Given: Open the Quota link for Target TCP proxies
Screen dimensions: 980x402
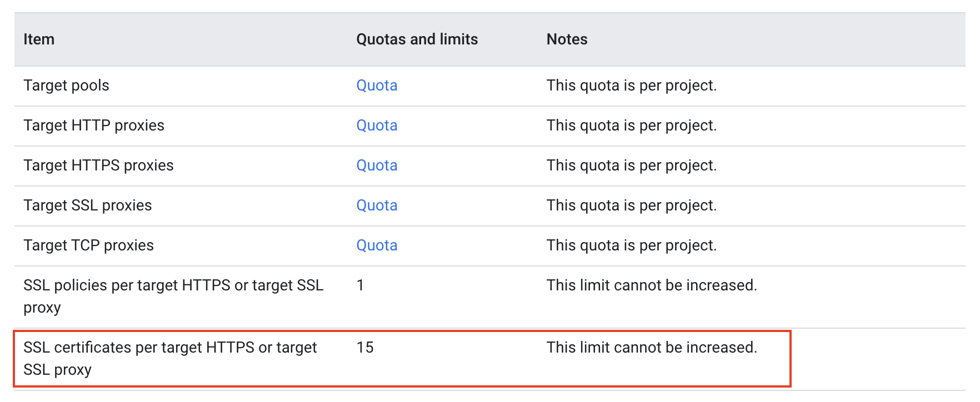Looking at the screenshot, I should pyautogui.click(x=377, y=245).
